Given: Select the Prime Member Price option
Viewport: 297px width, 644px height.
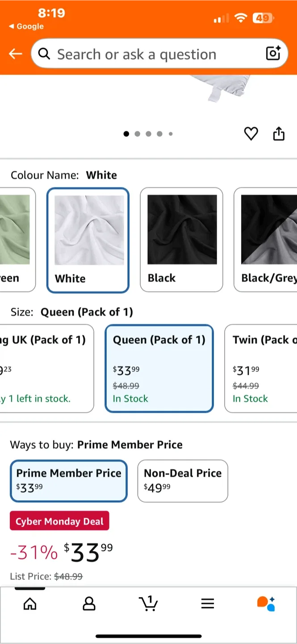Looking at the screenshot, I should click(68, 481).
